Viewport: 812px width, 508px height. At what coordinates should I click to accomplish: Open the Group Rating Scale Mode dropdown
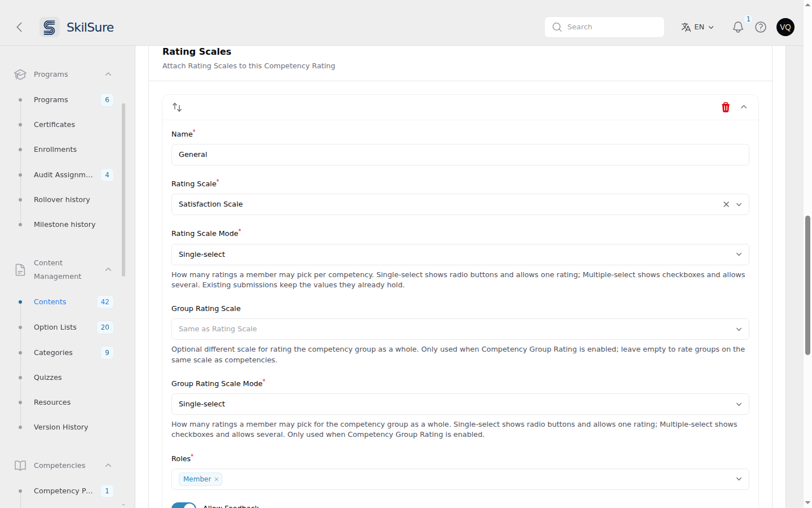pos(460,404)
